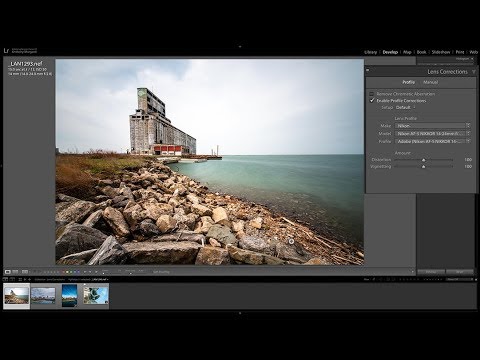
Task: Apply the yellow color label
Action: (x=67, y=272)
